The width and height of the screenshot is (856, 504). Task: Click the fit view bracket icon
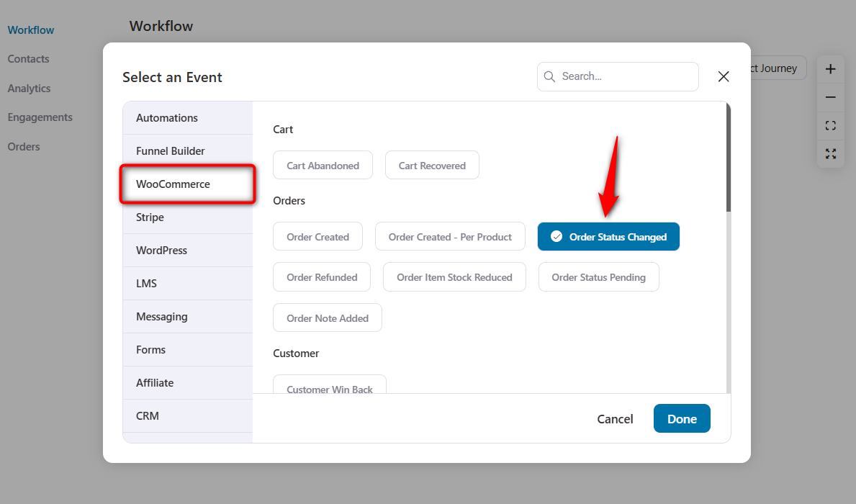click(x=830, y=125)
